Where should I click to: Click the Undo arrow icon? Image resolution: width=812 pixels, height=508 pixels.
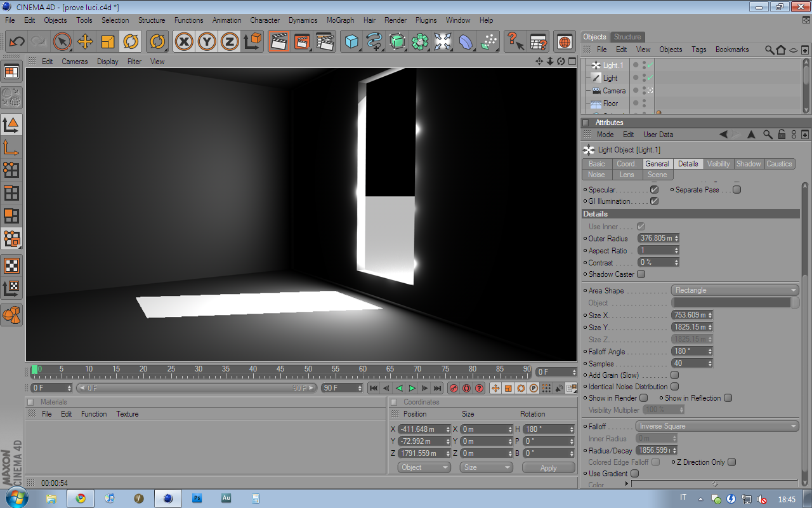click(16, 42)
